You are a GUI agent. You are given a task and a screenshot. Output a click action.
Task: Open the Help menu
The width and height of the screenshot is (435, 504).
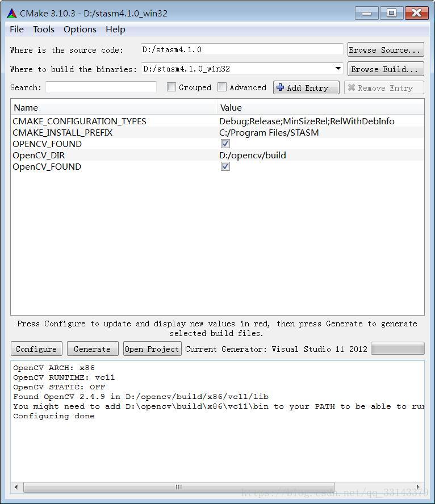(x=115, y=30)
